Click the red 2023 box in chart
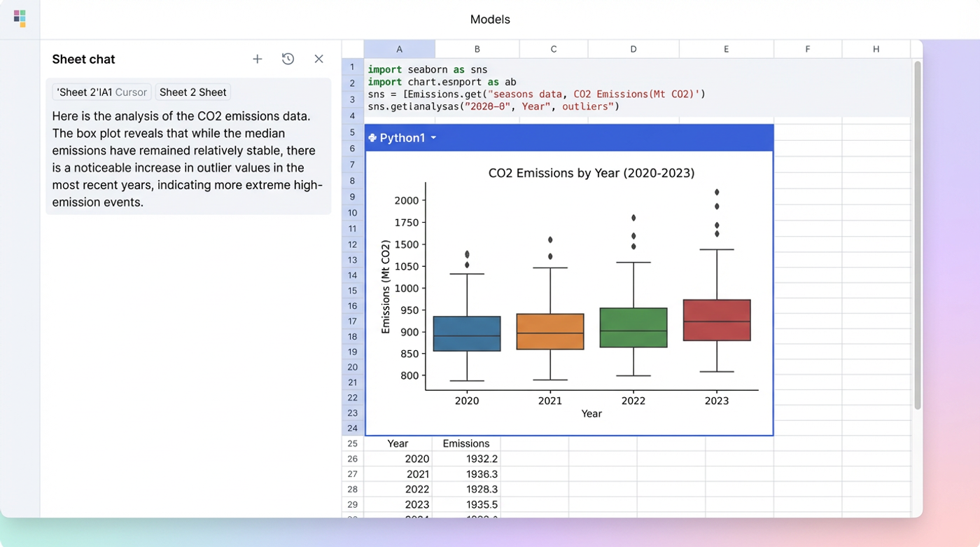Image resolution: width=980 pixels, height=547 pixels. (717, 320)
